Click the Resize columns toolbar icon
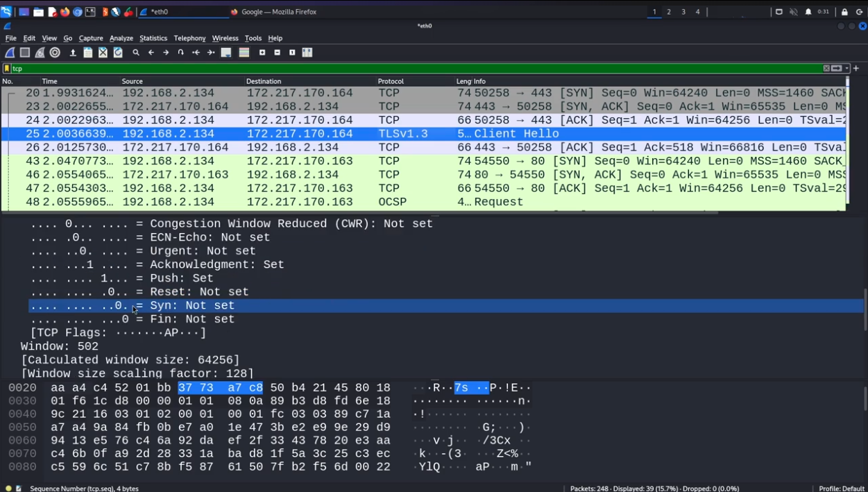 (307, 53)
